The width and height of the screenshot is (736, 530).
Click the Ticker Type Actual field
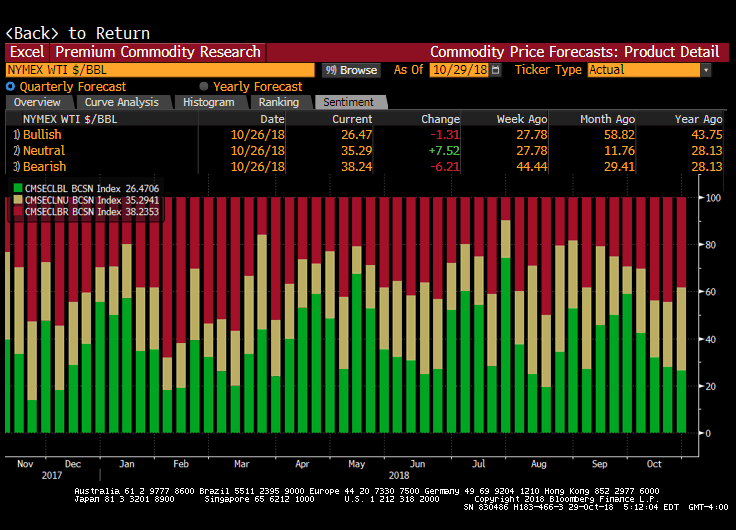pyautogui.click(x=644, y=70)
